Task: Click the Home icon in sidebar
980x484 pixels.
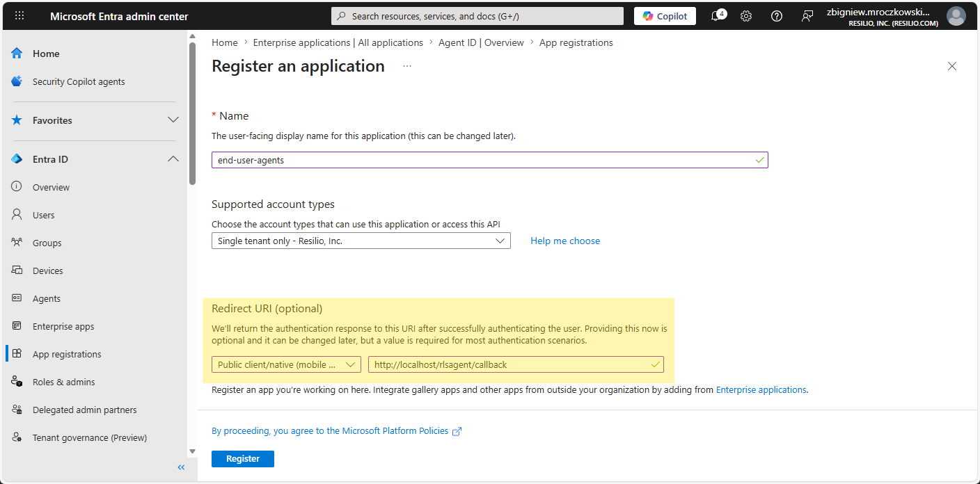Action: [17, 54]
